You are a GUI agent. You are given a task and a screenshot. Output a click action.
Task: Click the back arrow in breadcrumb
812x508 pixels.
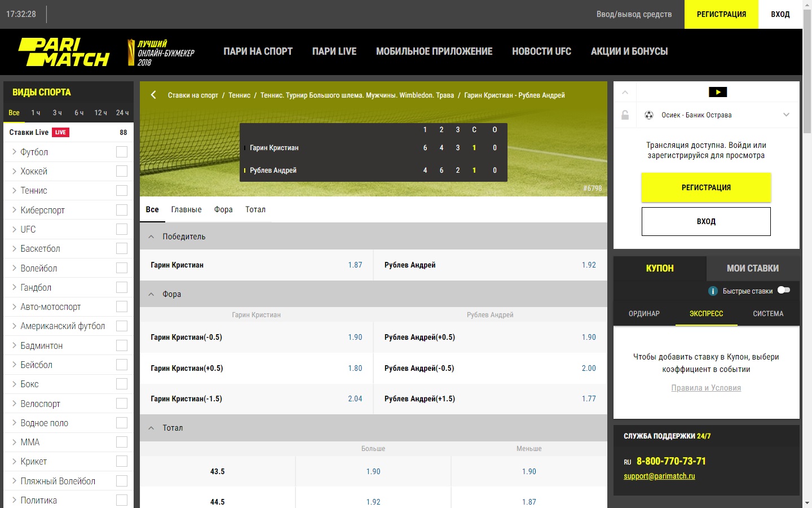(153, 95)
